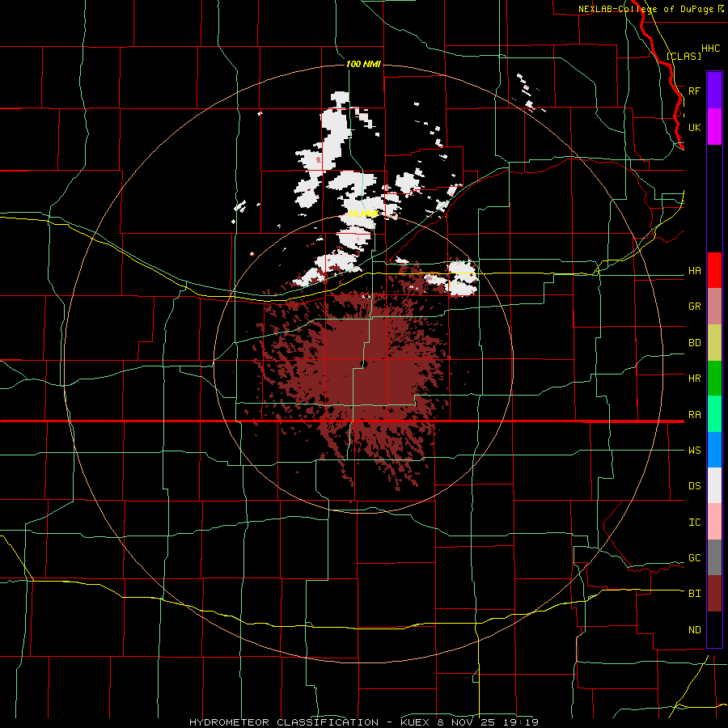Click the 'HA' legend label
728x728 pixels.
(x=694, y=271)
